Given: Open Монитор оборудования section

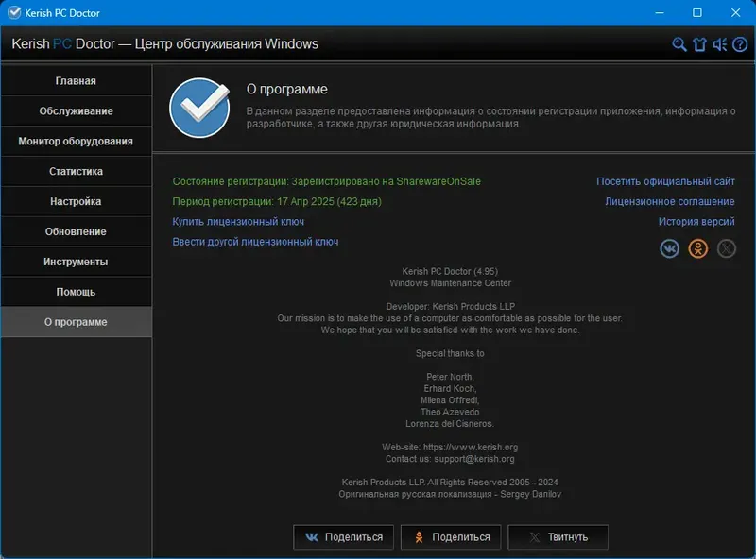Looking at the screenshot, I should [77, 142].
